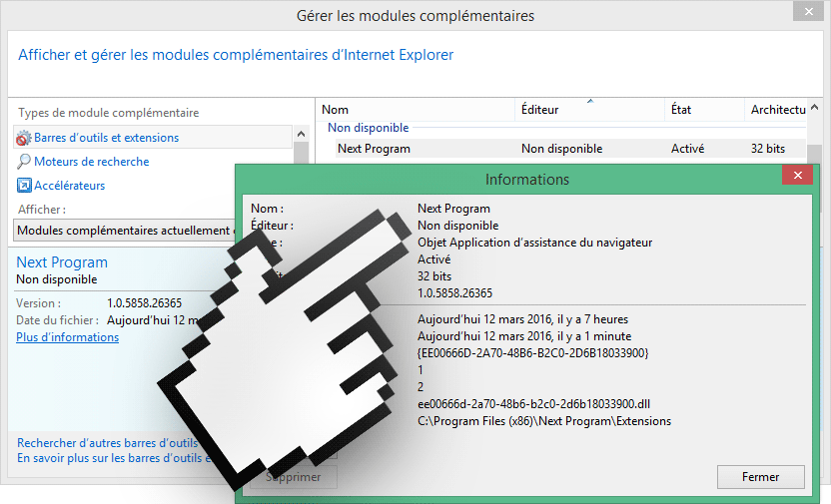This screenshot has width=831, height=504.
Task: Open Plus d'informations link
Action: click(67, 337)
